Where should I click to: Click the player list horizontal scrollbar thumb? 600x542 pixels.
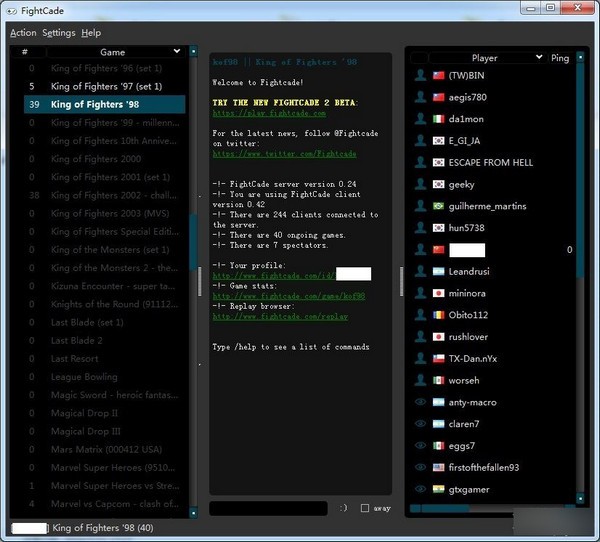(445, 508)
